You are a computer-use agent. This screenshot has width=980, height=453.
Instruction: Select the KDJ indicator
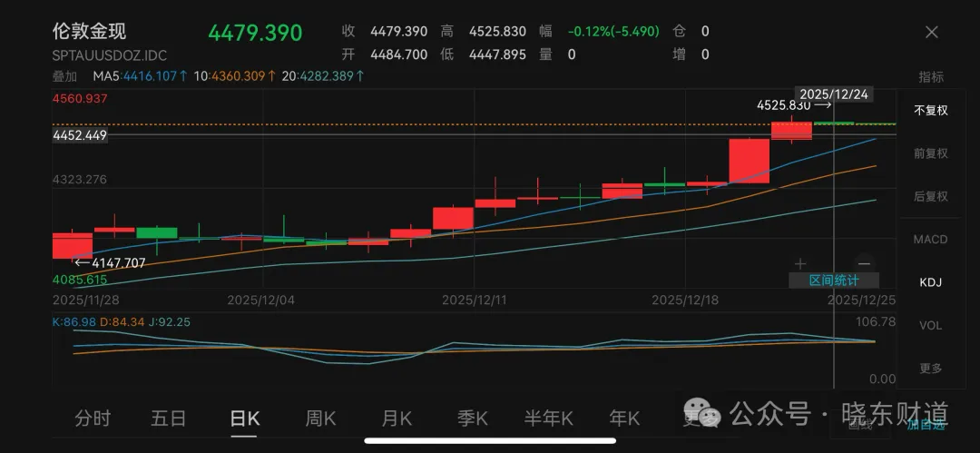tap(930, 282)
